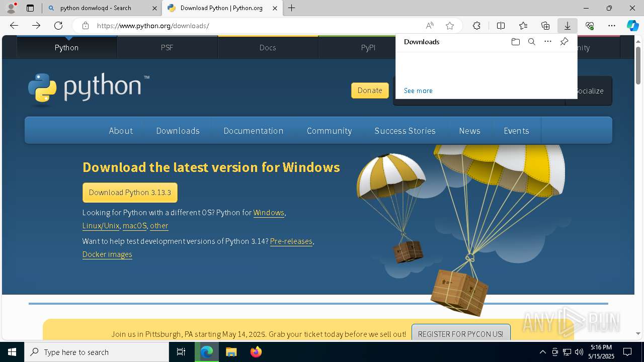Open the Docker images link
This screenshot has width=644, height=362.
(x=107, y=254)
